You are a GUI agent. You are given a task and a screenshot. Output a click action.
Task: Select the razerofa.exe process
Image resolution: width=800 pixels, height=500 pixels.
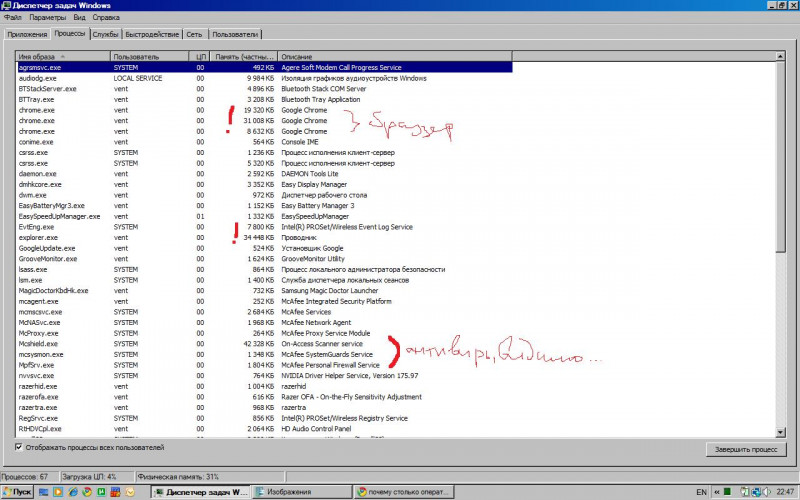point(264,397)
